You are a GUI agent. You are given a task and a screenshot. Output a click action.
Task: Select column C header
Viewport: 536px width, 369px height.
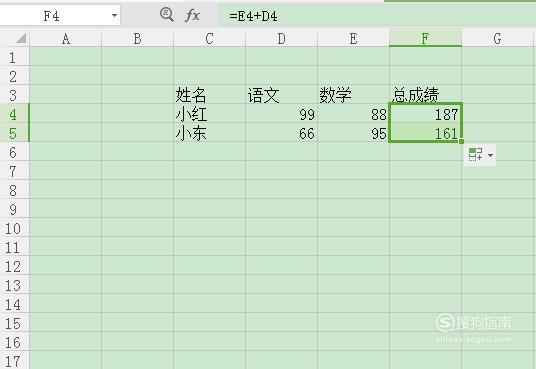point(210,39)
